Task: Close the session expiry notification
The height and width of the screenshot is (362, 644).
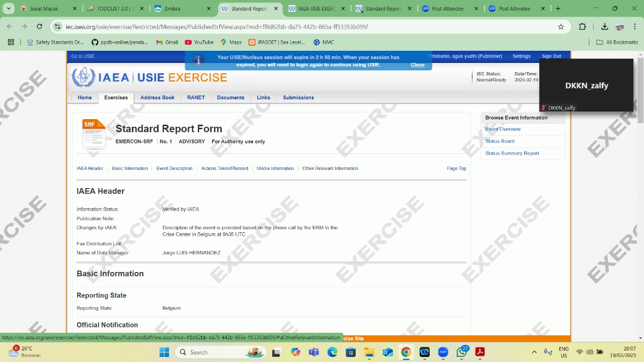Action: [x=418, y=65]
